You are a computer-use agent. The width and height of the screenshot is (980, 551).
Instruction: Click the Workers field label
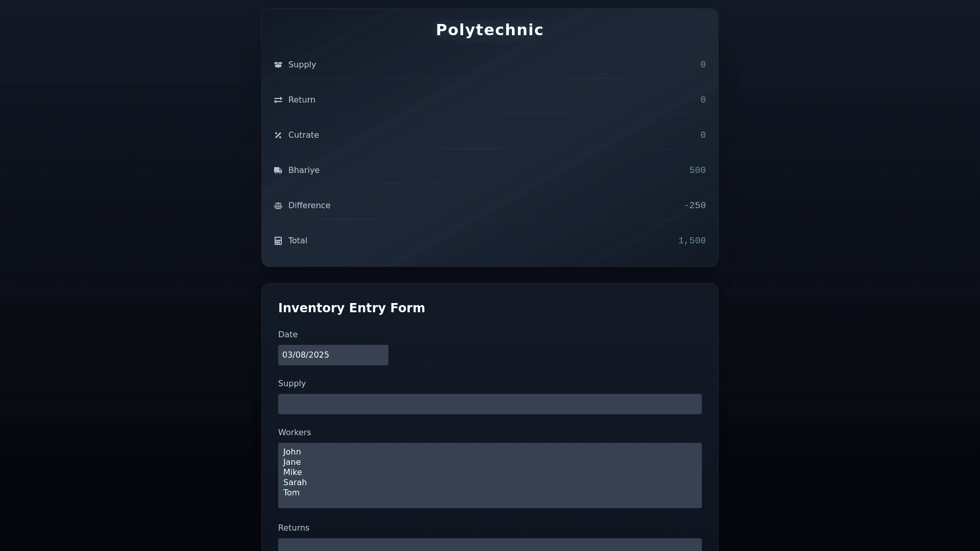click(x=295, y=433)
